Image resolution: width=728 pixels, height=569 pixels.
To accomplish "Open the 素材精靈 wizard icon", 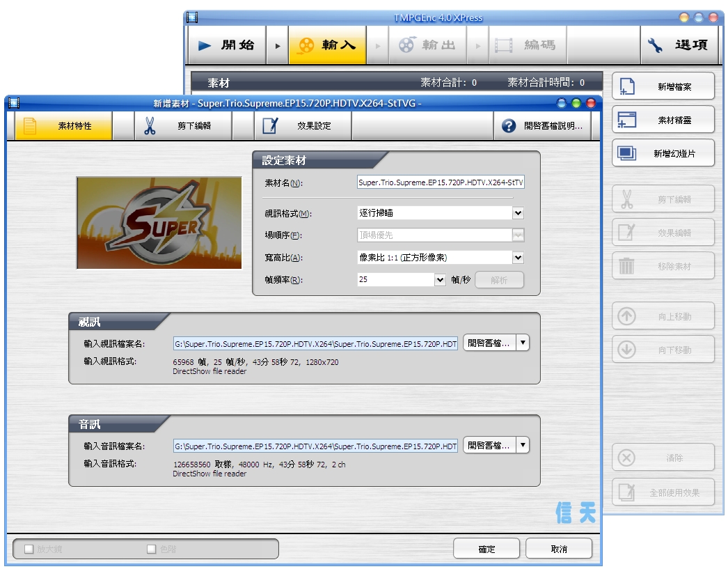I will [626, 120].
